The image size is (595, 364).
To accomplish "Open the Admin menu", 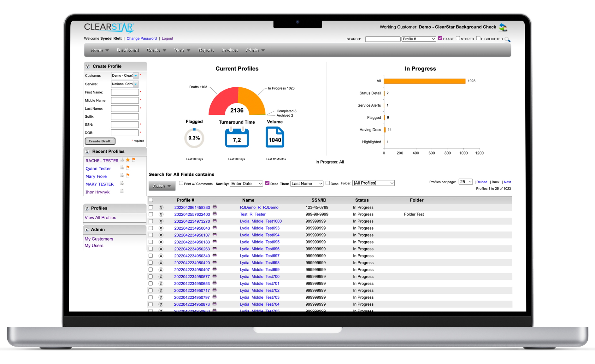I will pyautogui.click(x=255, y=50).
